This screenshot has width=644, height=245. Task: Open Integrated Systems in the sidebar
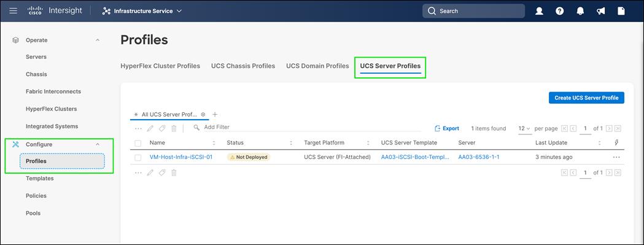point(52,126)
